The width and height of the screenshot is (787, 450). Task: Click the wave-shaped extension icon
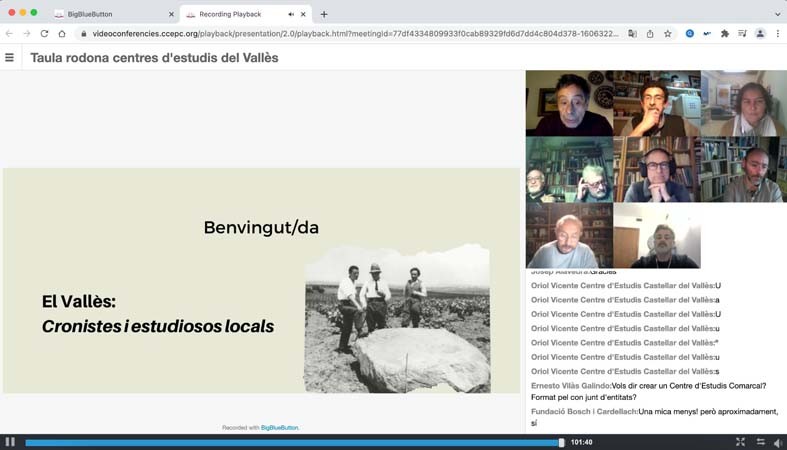pyautogui.click(x=707, y=34)
